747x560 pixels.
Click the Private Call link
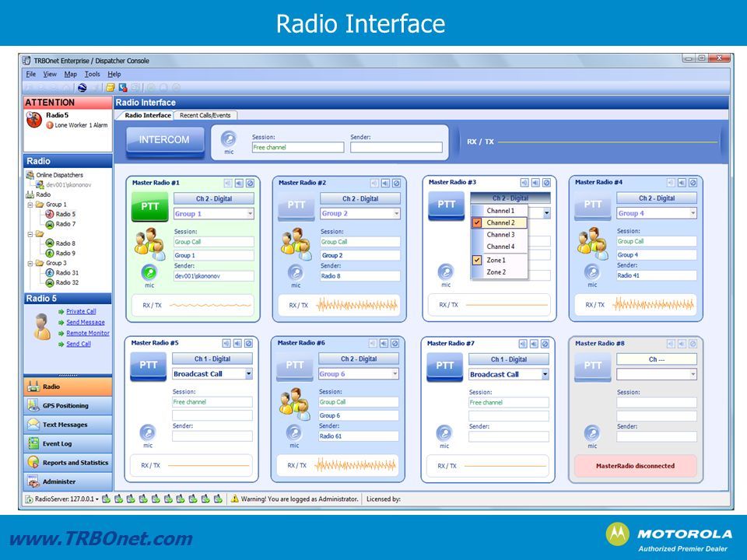[x=81, y=311]
